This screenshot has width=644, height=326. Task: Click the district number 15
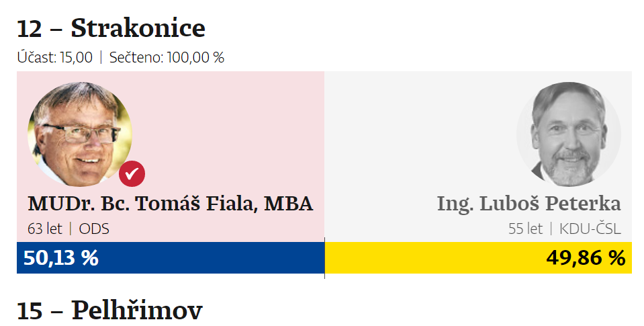click(x=30, y=310)
